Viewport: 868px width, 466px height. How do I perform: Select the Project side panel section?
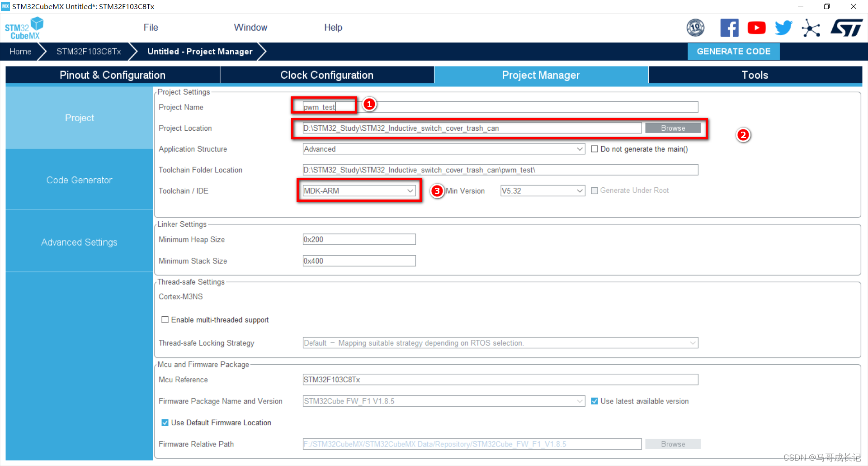[79, 118]
